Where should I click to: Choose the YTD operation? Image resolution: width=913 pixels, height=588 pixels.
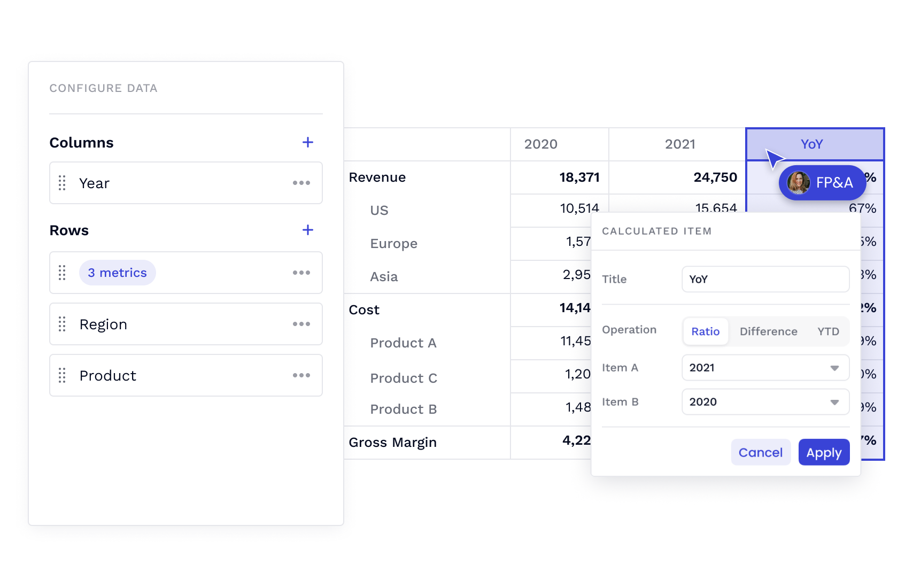(828, 331)
